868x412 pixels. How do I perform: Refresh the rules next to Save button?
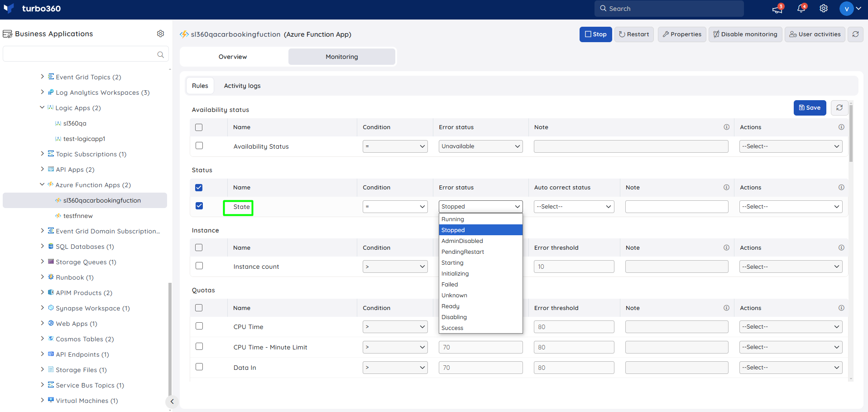(839, 108)
